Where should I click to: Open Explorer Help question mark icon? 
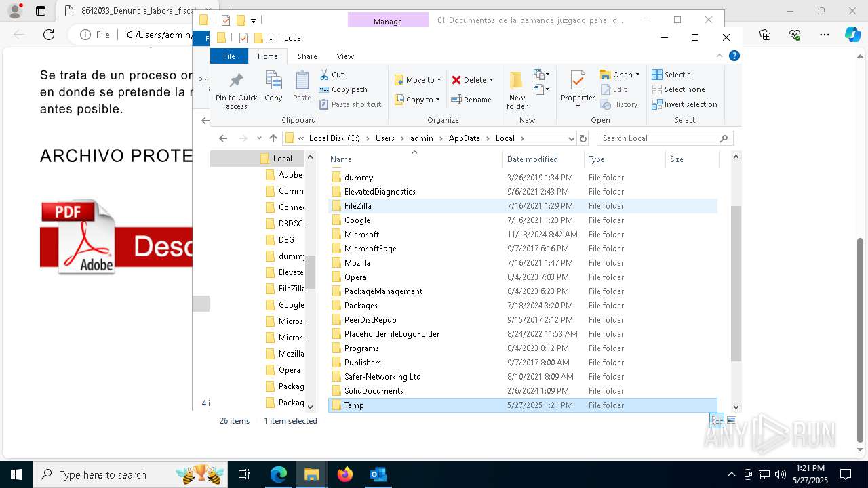pyautogui.click(x=734, y=56)
